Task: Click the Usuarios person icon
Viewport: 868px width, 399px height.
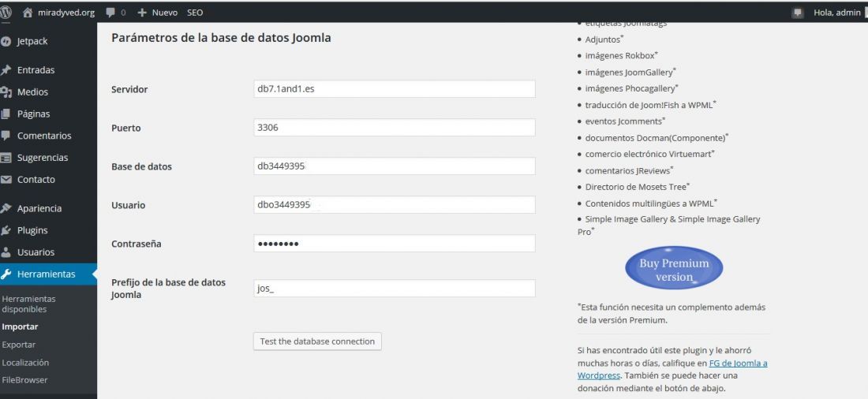Action: (x=6, y=252)
